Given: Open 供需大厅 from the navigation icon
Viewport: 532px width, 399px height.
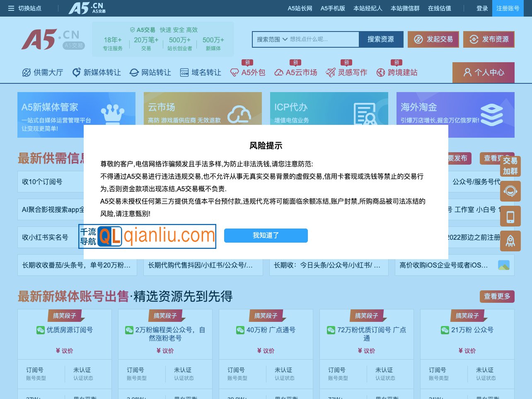Looking at the screenshot, I should [x=26, y=72].
